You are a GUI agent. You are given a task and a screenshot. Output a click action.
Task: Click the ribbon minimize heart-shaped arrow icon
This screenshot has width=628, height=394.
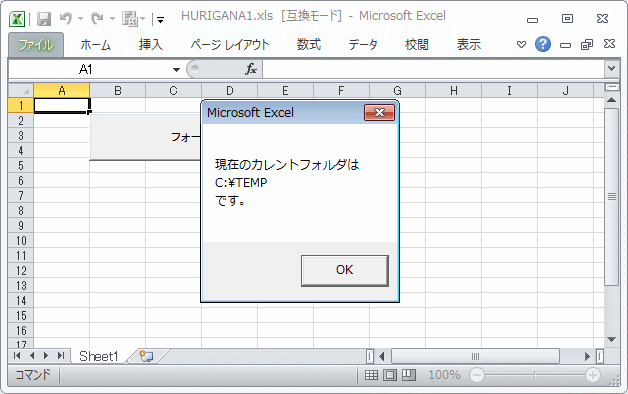[521, 44]
